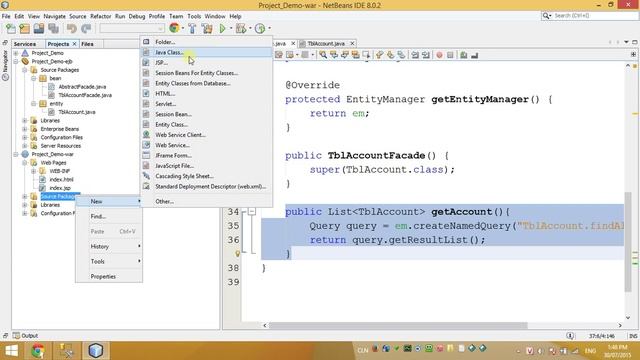This screenshot has height=360, width=640.
Task: Click the editor horizontal scrollbar
Action: (398, 325)
